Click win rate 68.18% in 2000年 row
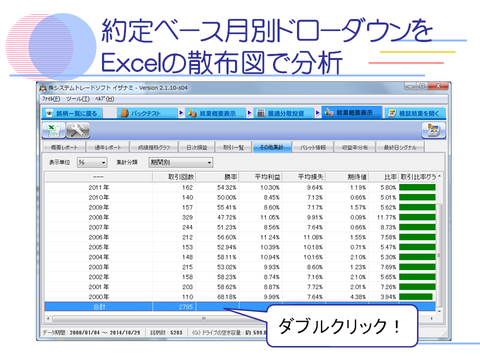Viewport: 480px width, 360px height. [227, 297]
